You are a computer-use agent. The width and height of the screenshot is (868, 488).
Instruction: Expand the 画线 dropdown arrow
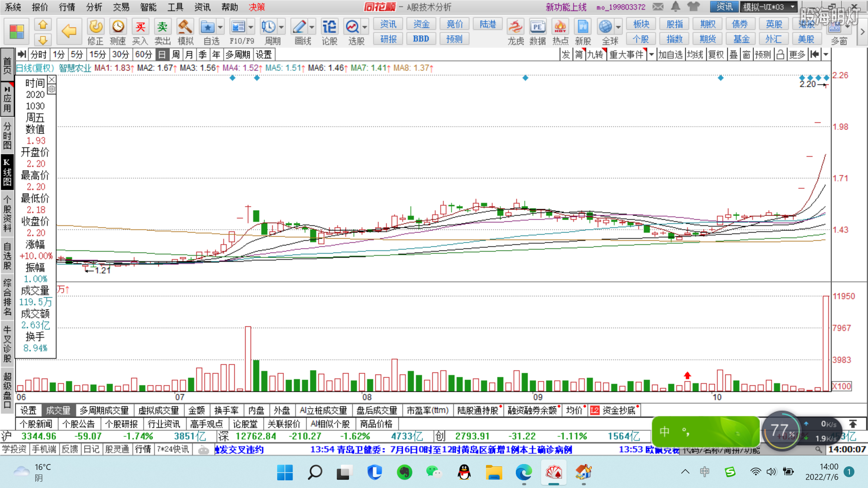pos(312,27)
